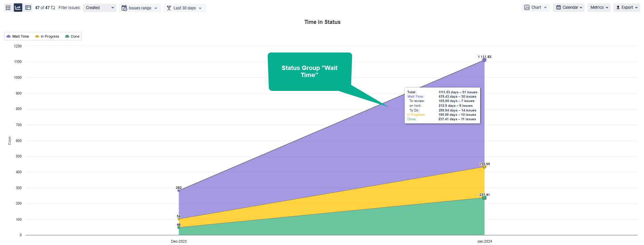Click the calendar icon in Calendar button

559,7
